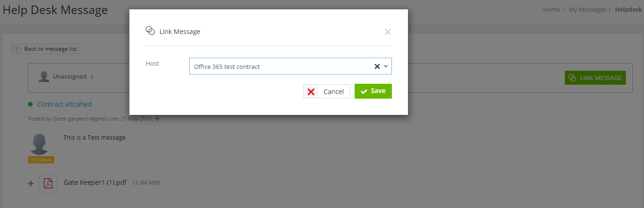Click the back arrow beside message list link
644x208 pixels.
[x=17, y=48]
